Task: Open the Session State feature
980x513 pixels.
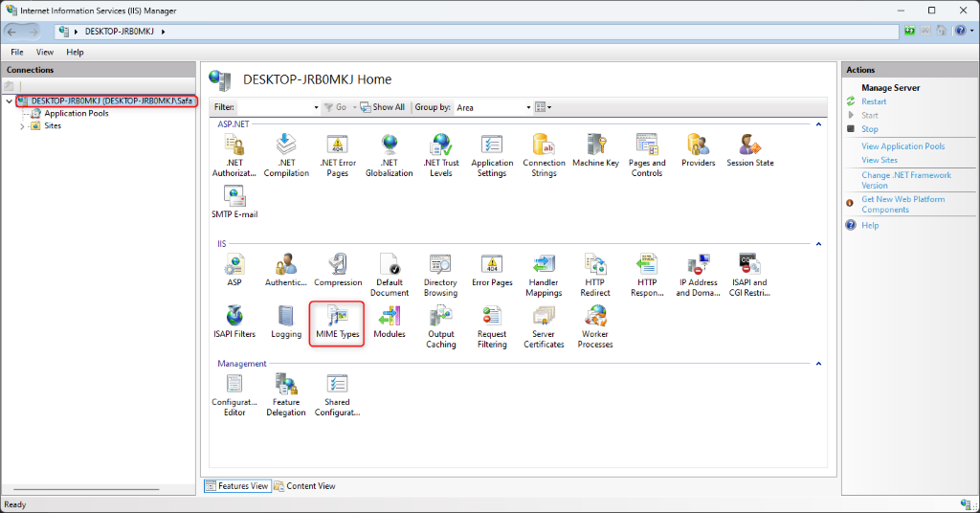Action: 750,150
